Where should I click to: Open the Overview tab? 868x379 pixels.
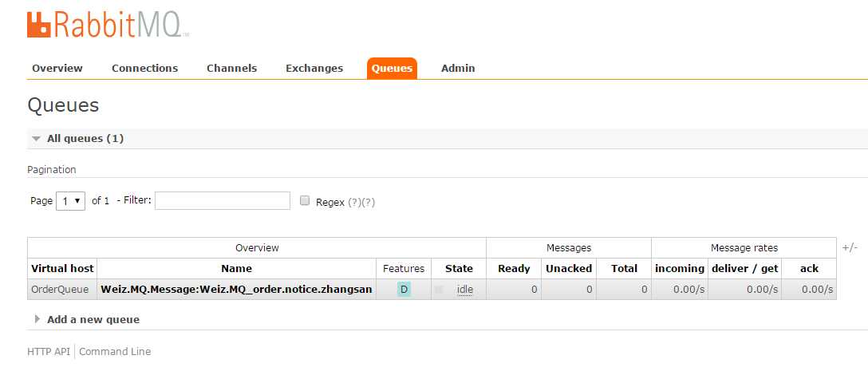[x=57, y=68]
